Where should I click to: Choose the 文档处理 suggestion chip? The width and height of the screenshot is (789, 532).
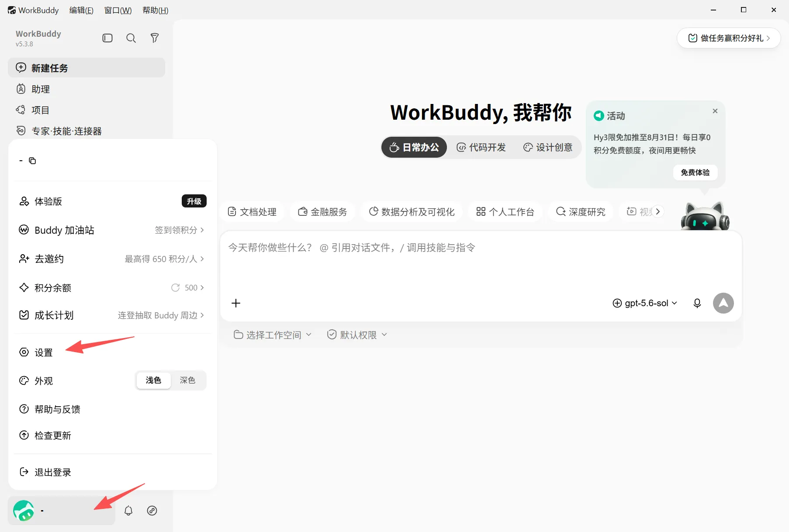coord(253,212)
